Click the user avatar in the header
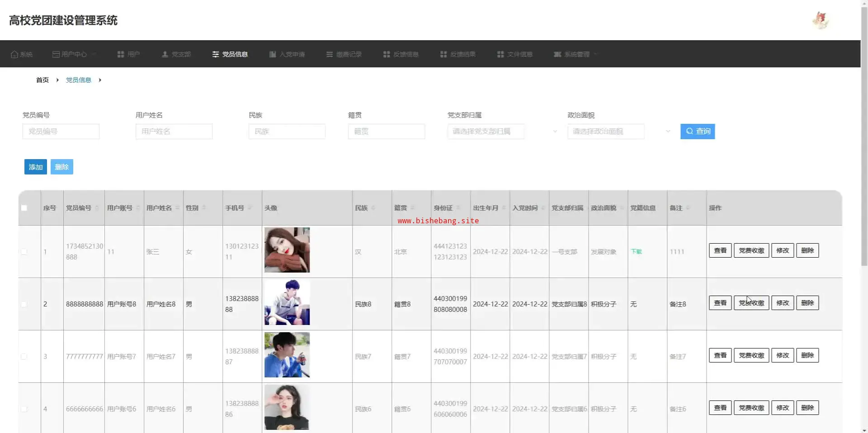 pyautogui.click(x=821, y=20)
